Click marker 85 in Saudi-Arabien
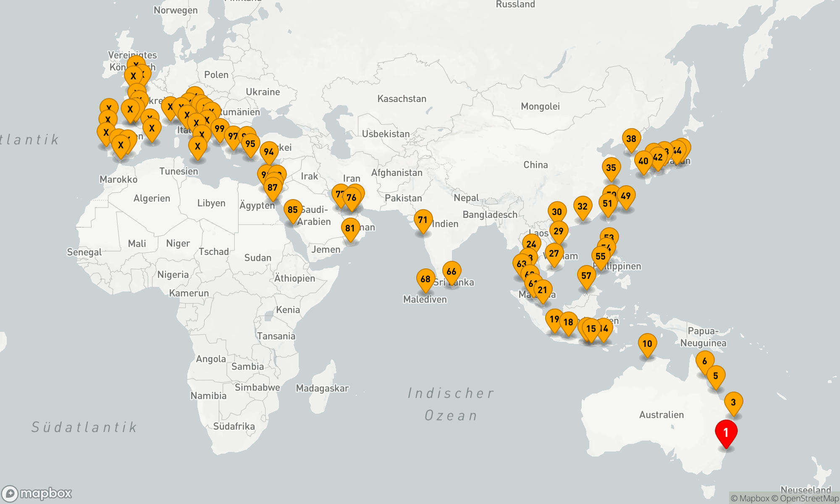 293,210
